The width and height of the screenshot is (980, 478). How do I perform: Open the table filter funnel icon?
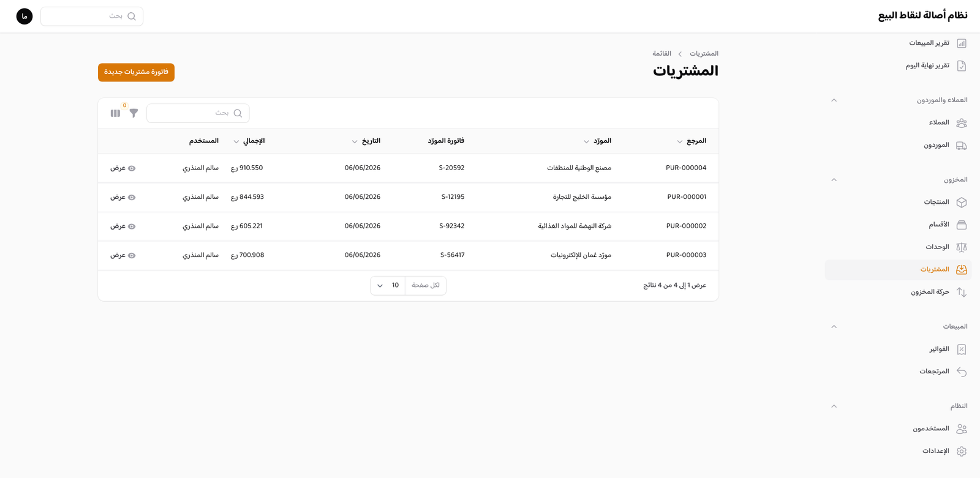[x=134, y=113]
